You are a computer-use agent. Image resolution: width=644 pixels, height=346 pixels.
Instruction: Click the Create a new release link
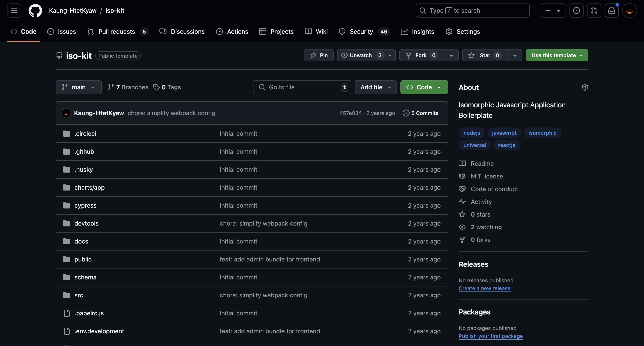pos(484,288)
